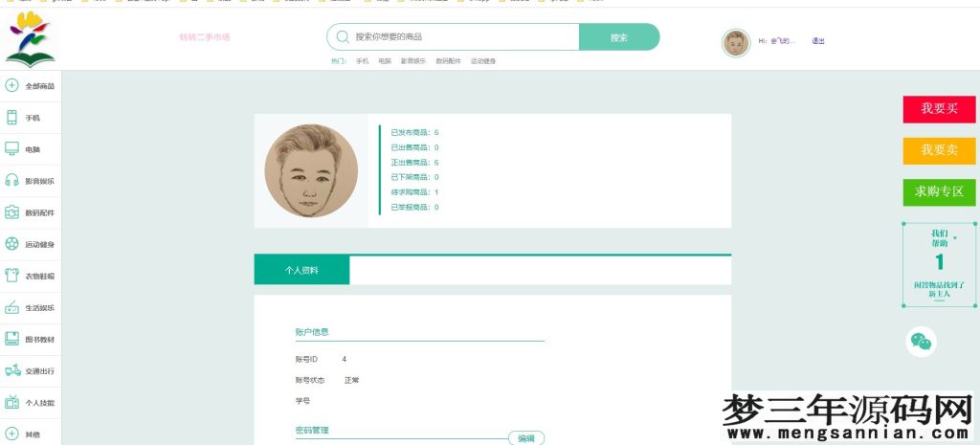980x445 pixels.
Task: Click the 已举报商品: 0 stat
Action: tap(414, 208)
